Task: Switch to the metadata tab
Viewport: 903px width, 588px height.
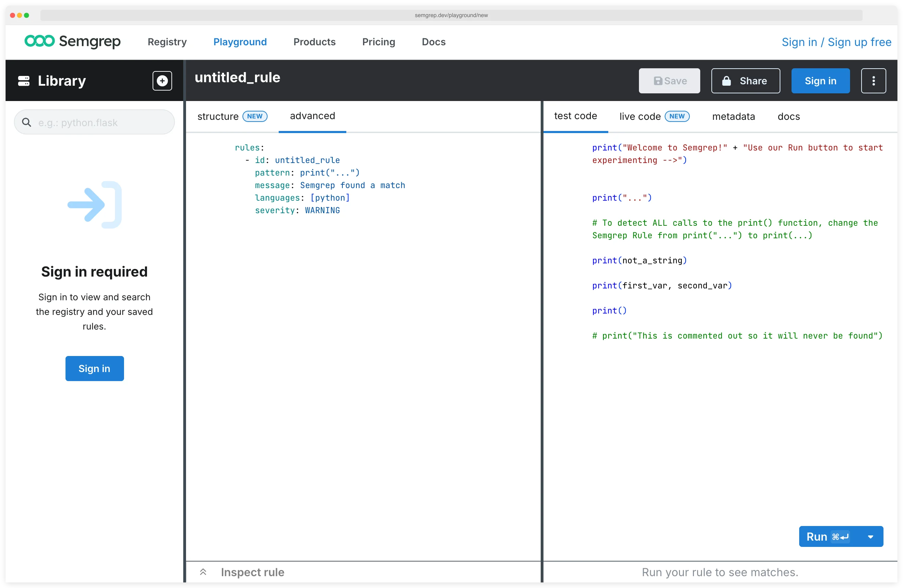Action: (733, 116)
